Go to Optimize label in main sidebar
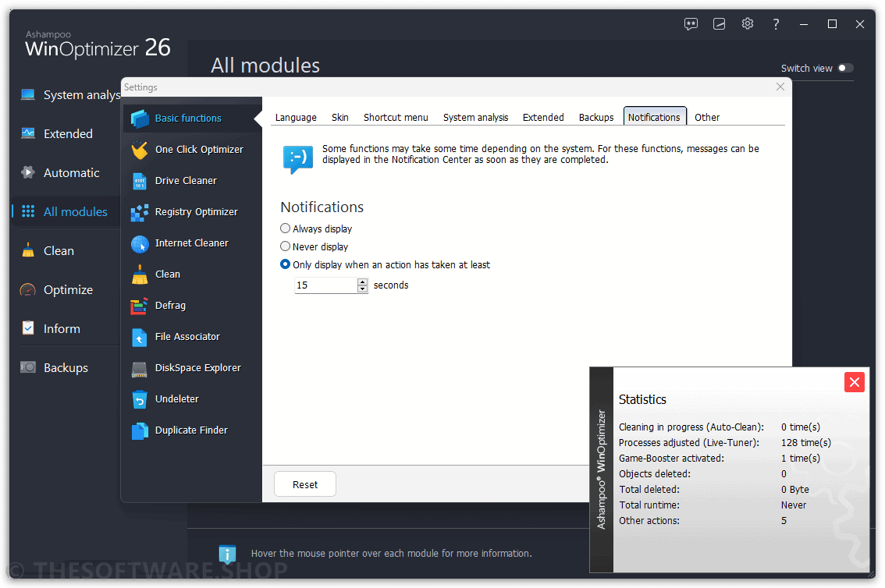 click(69, 290)
